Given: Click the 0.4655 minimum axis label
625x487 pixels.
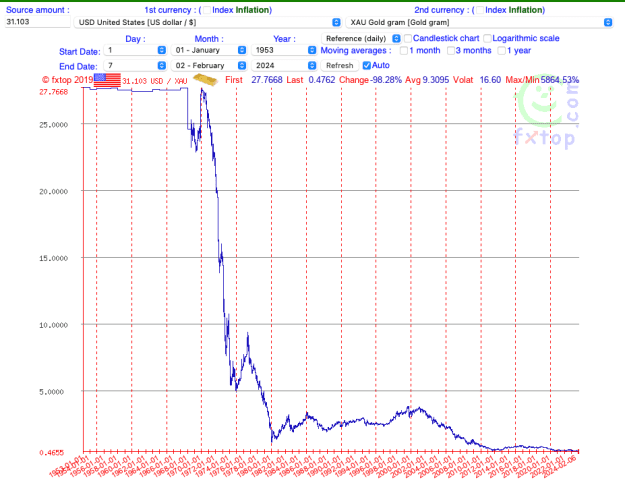Looking at the screenshot, I should 51,453.
